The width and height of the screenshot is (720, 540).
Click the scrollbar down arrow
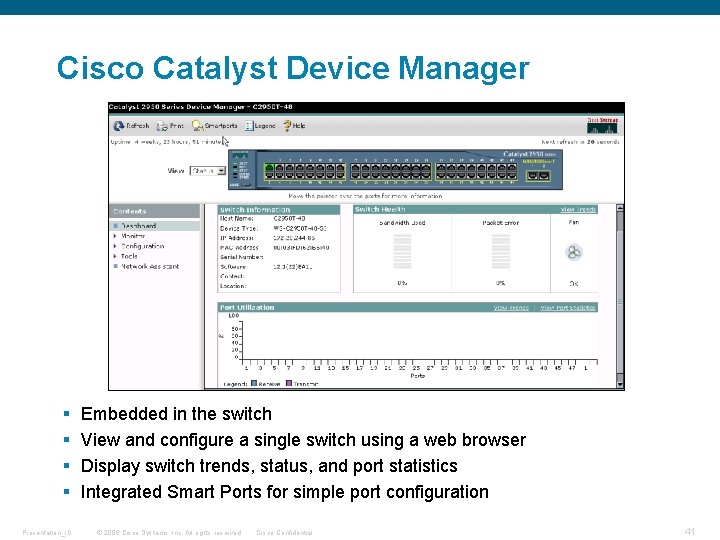(x=620, y=385)
